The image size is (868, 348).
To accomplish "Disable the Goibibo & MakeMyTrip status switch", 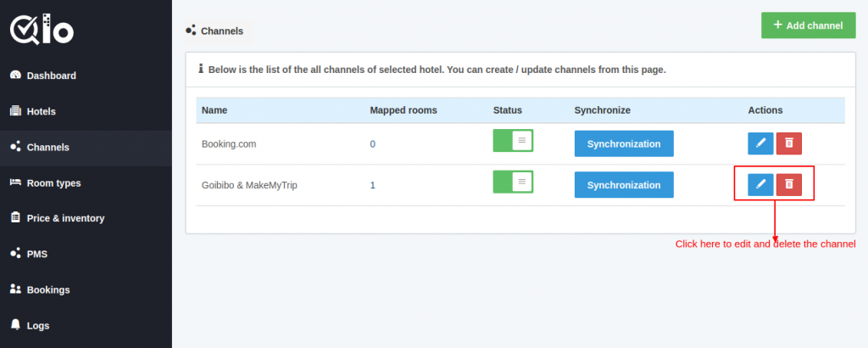I will [x=513, y=182].
